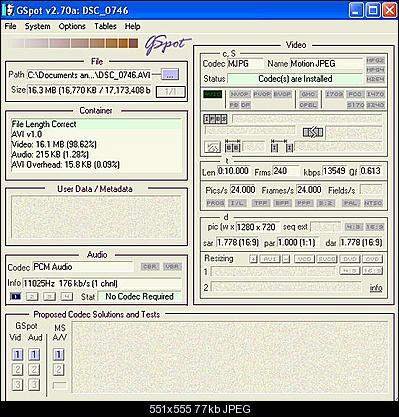Open the File menu
Screen dimensions: 399x417
[10, 26]
